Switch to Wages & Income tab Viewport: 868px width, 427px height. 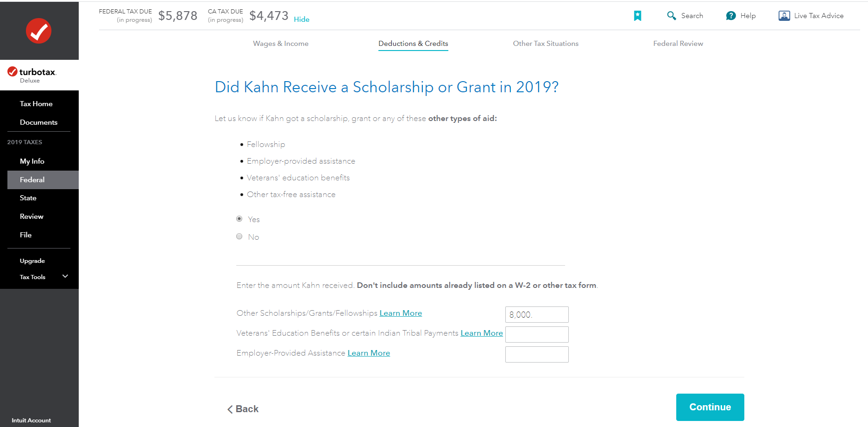pos(281,44)
